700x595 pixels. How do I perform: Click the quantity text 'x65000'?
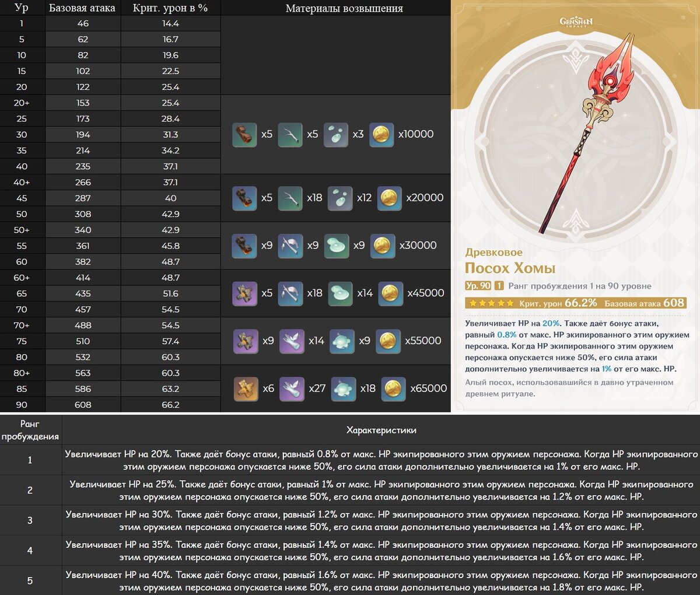429,388
